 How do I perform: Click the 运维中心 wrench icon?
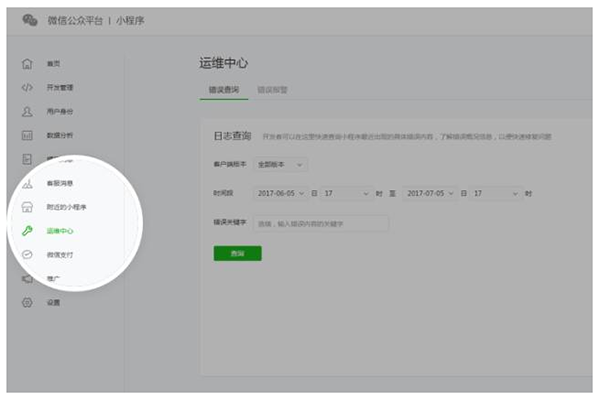pos(28,231)
